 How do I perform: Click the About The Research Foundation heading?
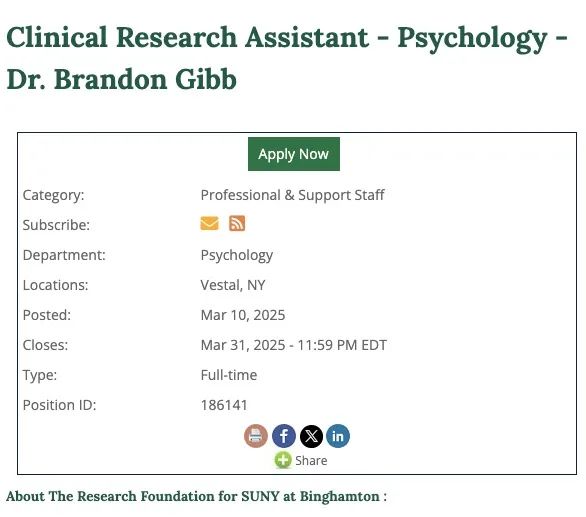pos(196,496)
